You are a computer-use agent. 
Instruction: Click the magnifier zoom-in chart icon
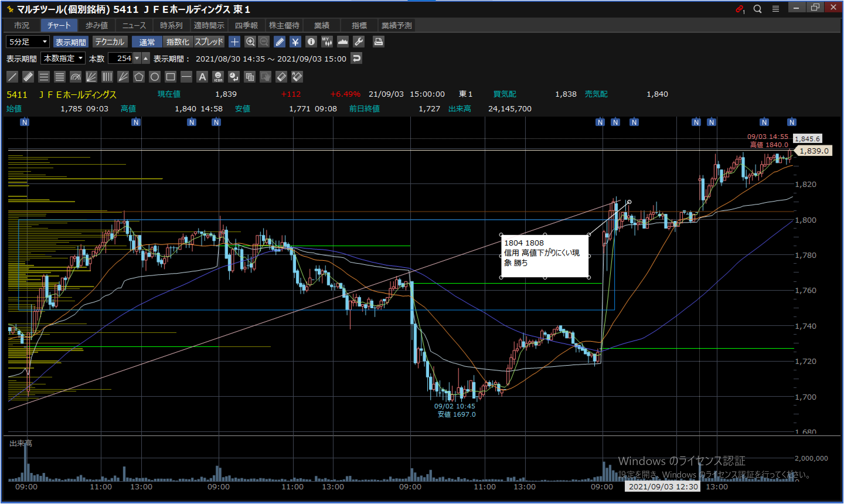pos(250,42)
